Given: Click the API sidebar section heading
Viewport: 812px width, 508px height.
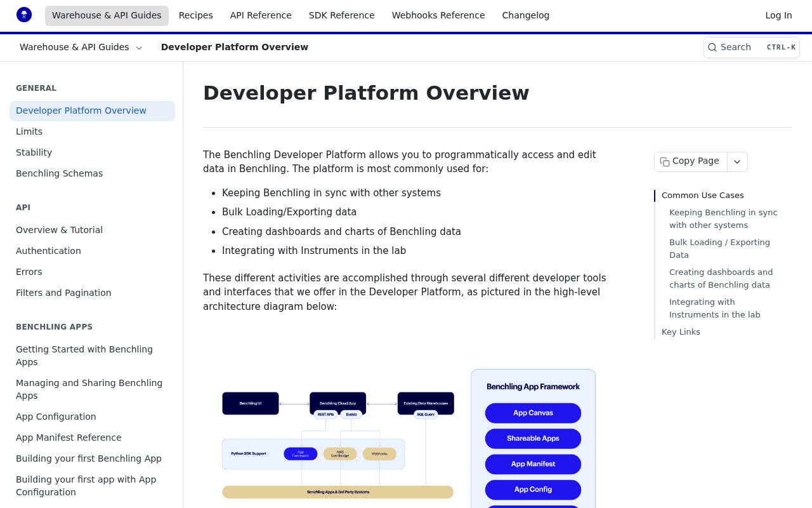Looking at the screenshot, I should point(23,208).
